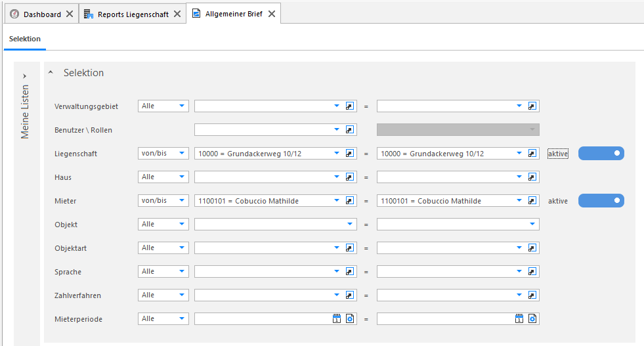Open Verwaltungsgebiet mode dropdown showing Alle
The height and width of the screenshot is (346, 644).
click(x=163, y=106)
